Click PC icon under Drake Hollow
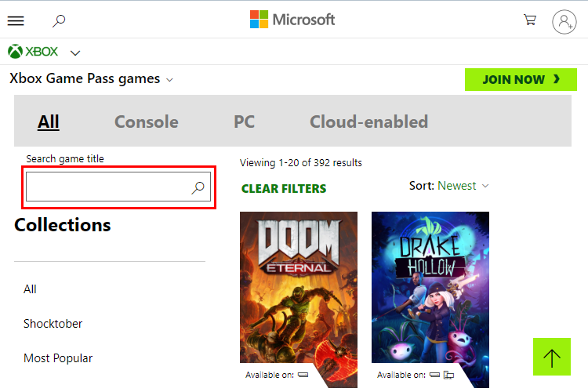588x392 pixels. [x=448, y=375]
